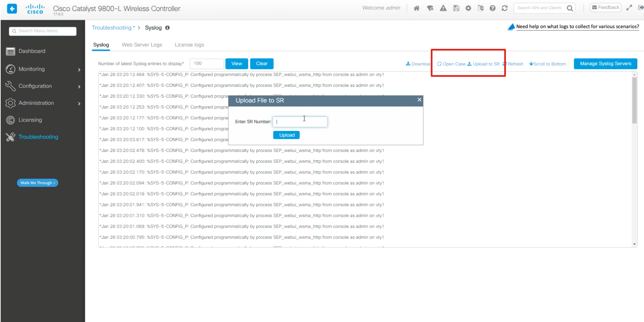
Task: Open the log collection help link
Action: coord(577,27)
